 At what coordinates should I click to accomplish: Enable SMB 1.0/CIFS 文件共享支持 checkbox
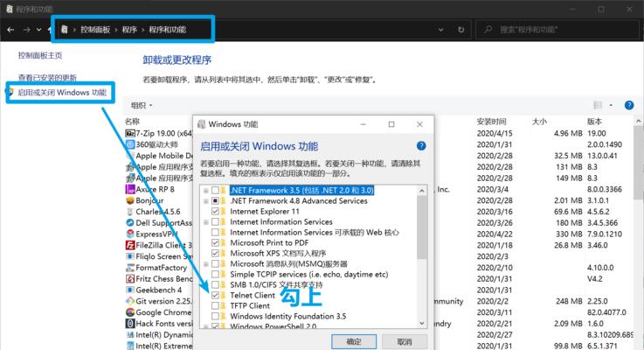[215, 284]
